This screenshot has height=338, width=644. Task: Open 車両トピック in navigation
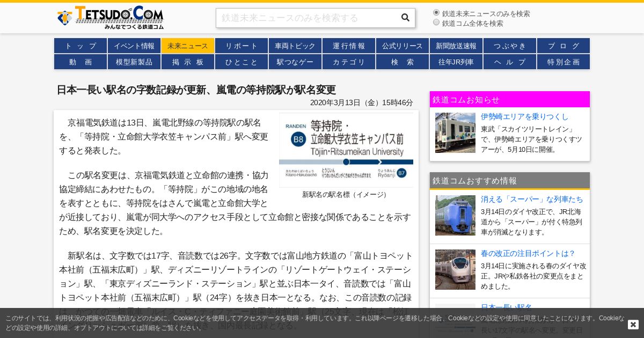point(295,46)
